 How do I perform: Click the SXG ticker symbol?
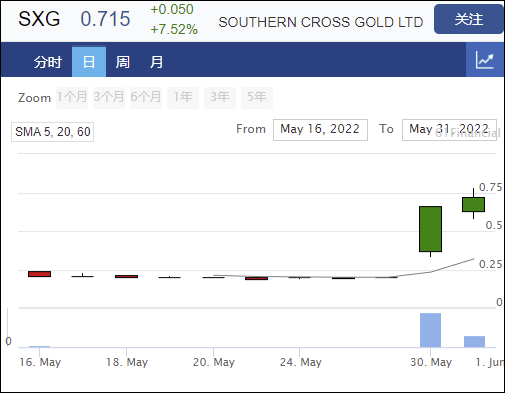coord(39,19)
